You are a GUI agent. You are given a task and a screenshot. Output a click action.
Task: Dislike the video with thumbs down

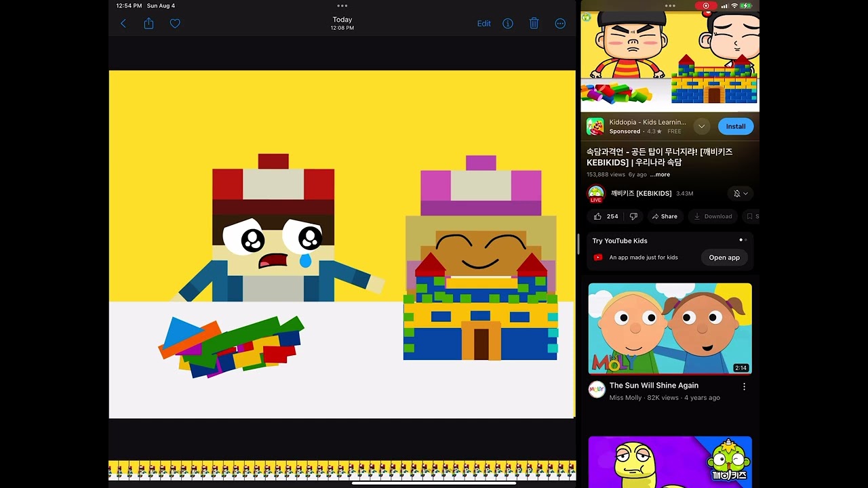point(633,217)
